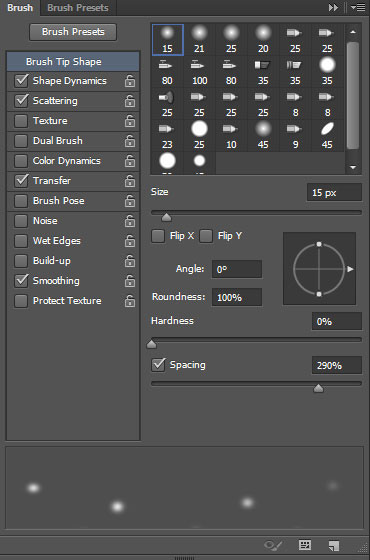Pick the brush tip labeled 9

click(295, 136)
